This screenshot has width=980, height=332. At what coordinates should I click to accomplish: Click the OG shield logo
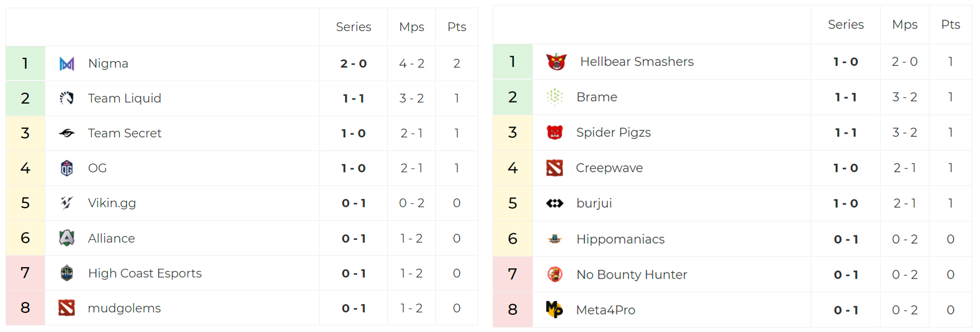coord(67,168)
